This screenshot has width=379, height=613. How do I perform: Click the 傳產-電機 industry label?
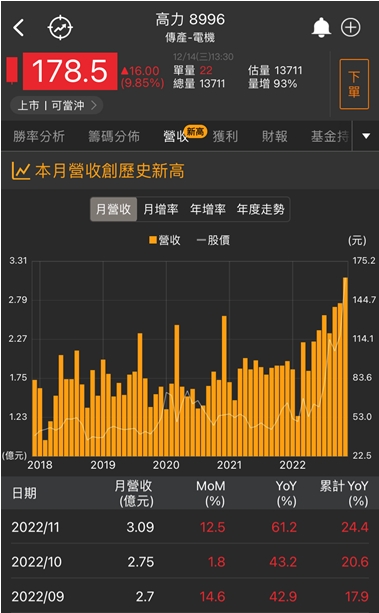tap(190, 38)
